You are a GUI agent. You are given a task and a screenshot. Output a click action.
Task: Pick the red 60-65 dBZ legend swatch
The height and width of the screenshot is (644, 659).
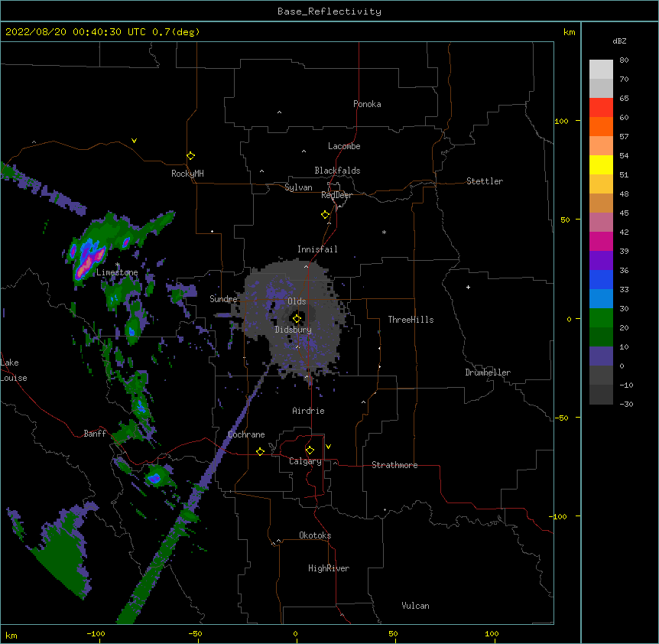[601, 107]
